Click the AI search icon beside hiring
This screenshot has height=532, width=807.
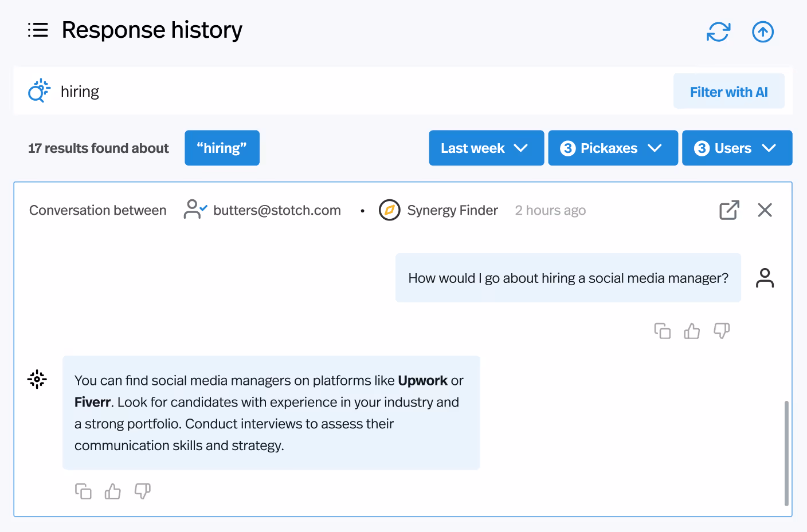tap(39, 91)
